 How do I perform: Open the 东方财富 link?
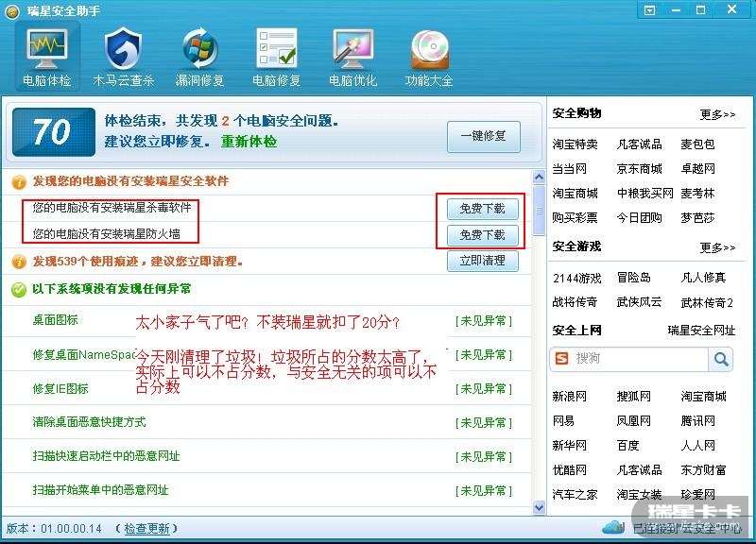point(703,470)
